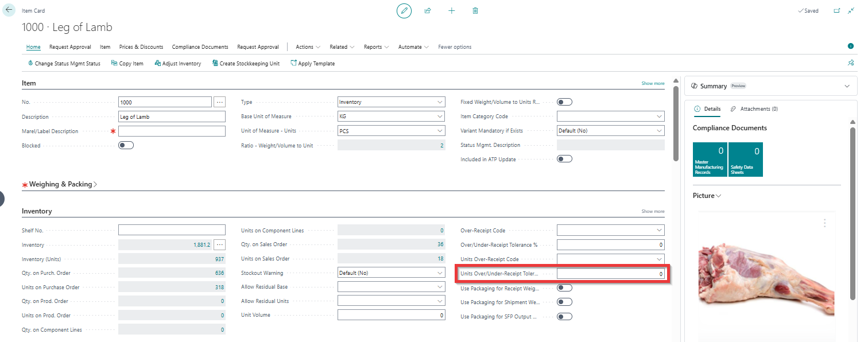Screen dimensions: 868x342
Task: Open Variant Mandatory if Exists dropdown
Action: click(611, 131)
